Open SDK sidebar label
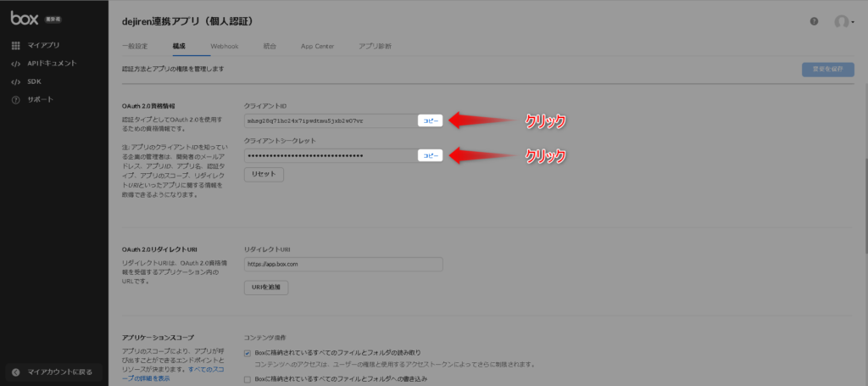868x386 pixels. point(34,82)
